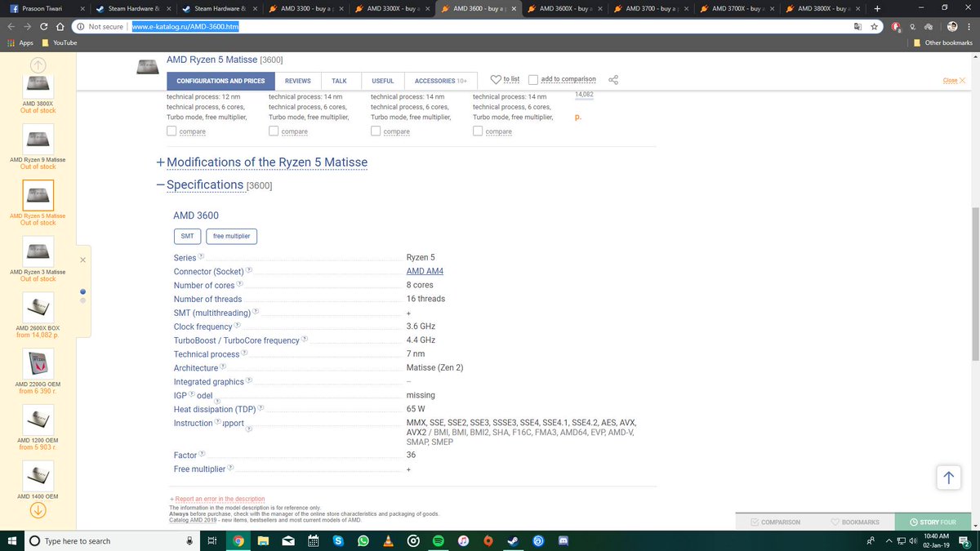Open Discord from the taskbar
This screenshot has width=980, height=551.
564,540
